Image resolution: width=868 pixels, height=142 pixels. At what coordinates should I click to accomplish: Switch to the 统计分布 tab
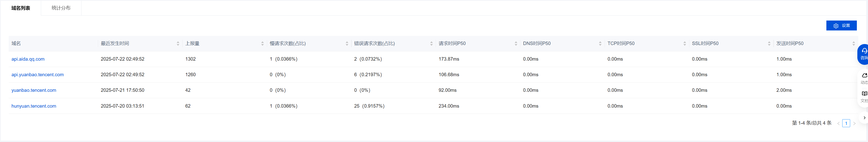pyautogui.click(x=61, y=8)
